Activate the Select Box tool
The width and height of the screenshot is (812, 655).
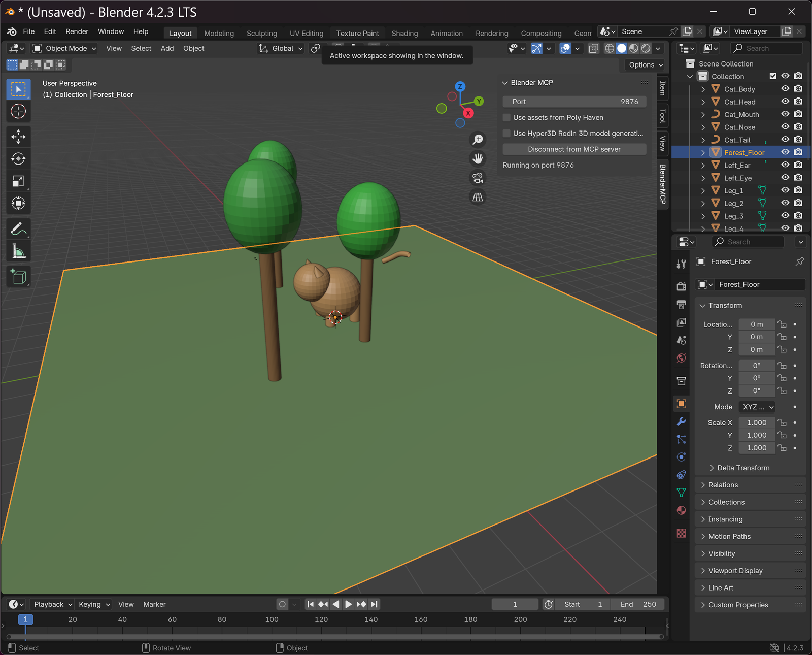(x=18, y=89)
